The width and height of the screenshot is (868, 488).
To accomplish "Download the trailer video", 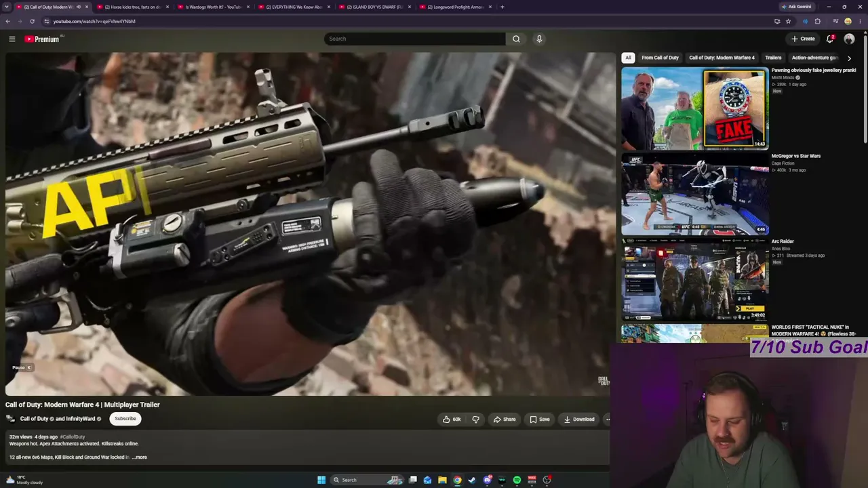I will click(x=579, y=420).
